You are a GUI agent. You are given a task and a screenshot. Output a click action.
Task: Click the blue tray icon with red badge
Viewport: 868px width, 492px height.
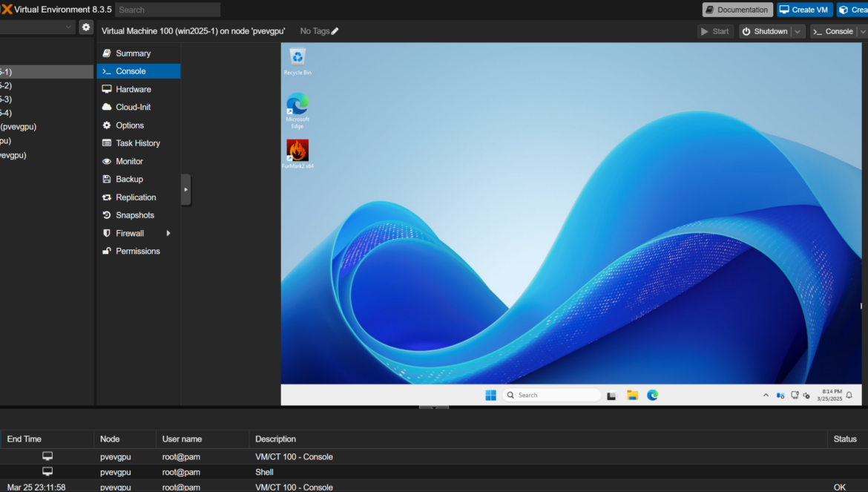pyautogui.click(x=780, y=396)
